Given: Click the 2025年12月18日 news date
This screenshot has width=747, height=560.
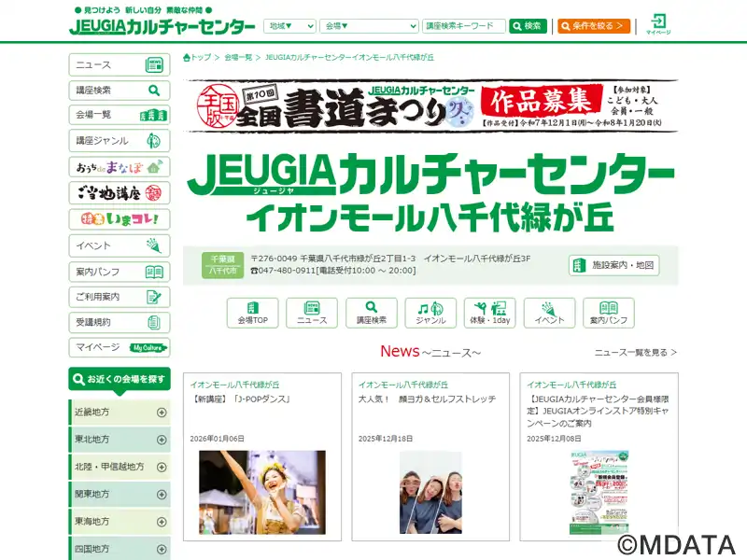Looking at the screenshot, I should 386,439.
